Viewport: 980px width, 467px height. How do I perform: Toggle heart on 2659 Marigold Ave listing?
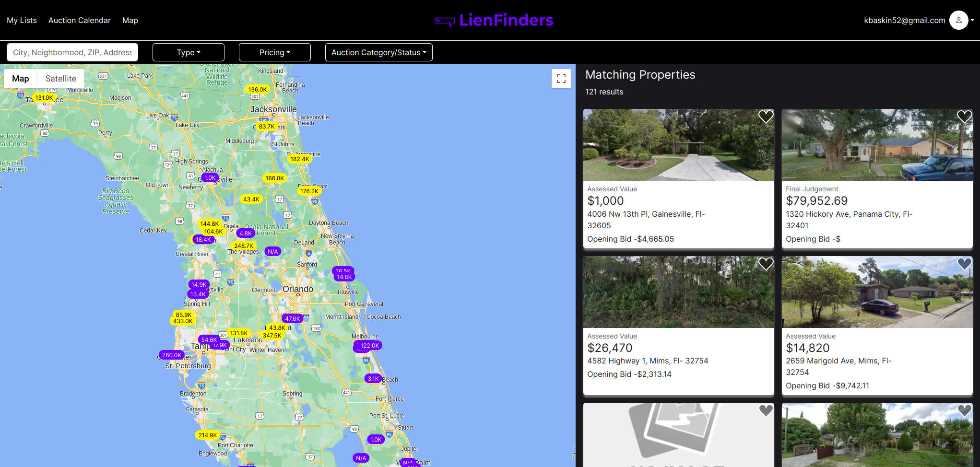[x=964, y=264]
